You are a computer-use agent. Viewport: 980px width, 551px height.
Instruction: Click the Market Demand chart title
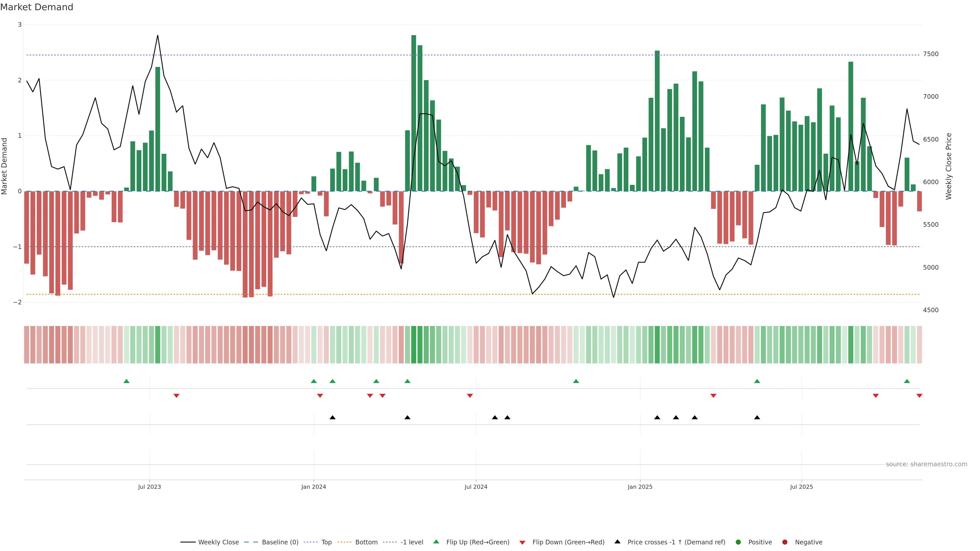click(x=36, y=7)
